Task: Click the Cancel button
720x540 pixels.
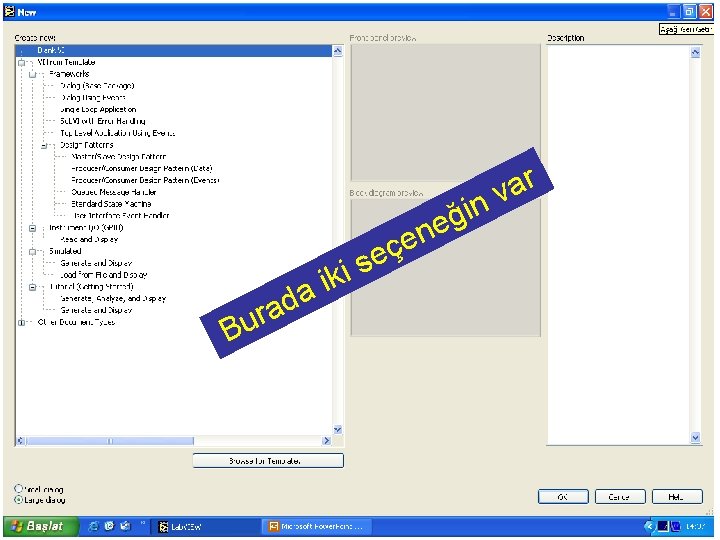Action: 620,497
